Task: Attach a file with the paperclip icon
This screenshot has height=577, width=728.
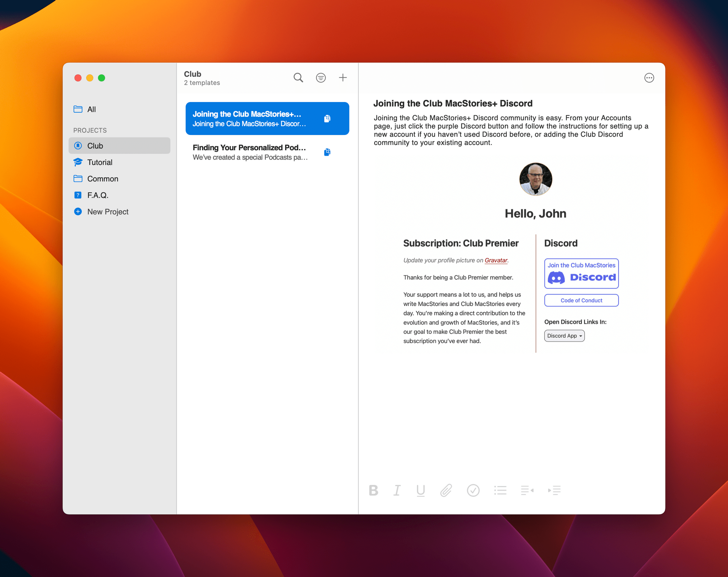Action: coord(446,490)
